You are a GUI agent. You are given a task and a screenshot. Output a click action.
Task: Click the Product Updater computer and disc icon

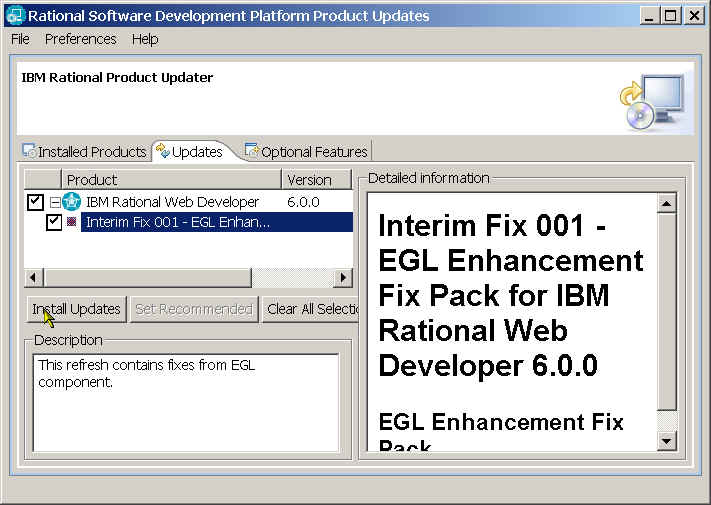(x=653, y=102)
